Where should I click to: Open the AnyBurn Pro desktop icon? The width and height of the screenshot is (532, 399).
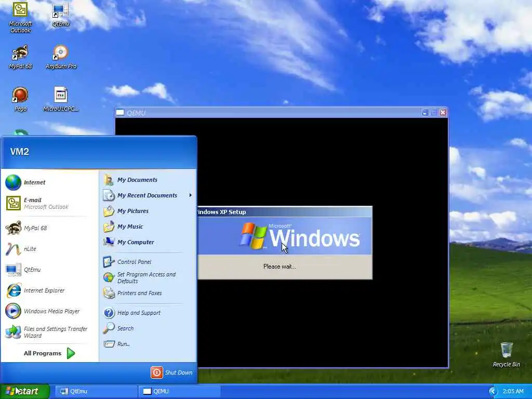point(61,57)
